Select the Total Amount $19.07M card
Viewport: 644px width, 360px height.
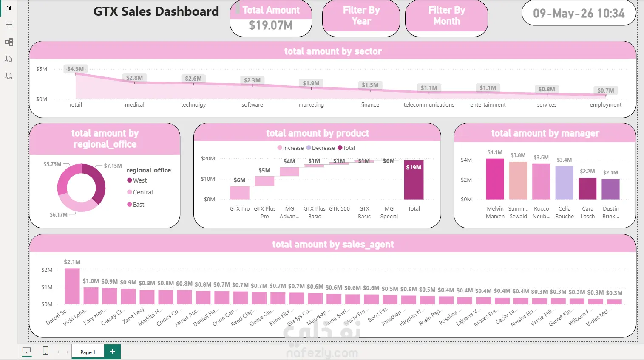pos(271,18)
